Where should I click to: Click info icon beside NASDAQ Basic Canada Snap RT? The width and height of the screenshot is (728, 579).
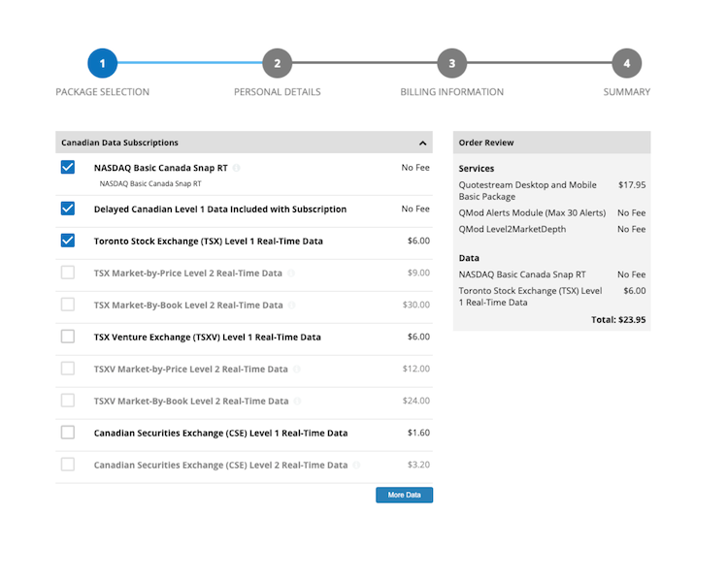coord(236,168)
